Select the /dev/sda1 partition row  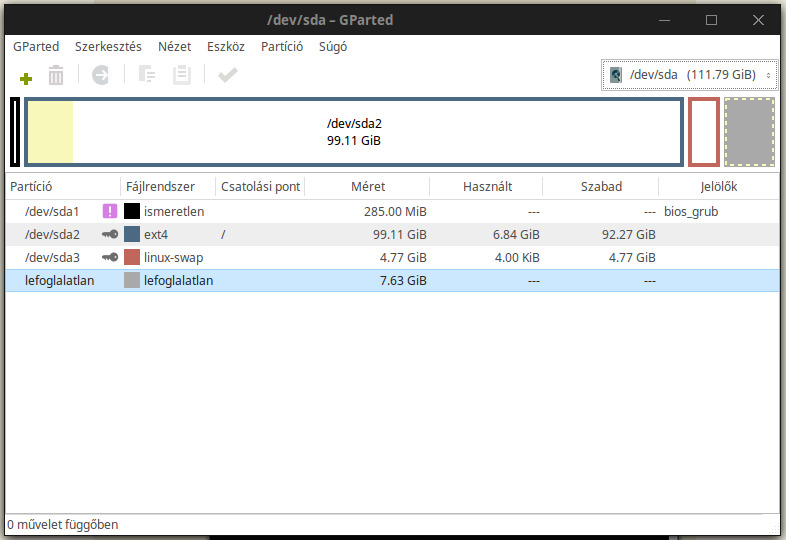[392, 211]
